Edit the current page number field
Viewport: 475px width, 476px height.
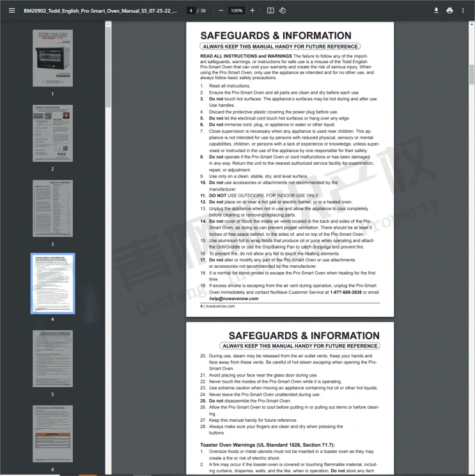[191, 11]
